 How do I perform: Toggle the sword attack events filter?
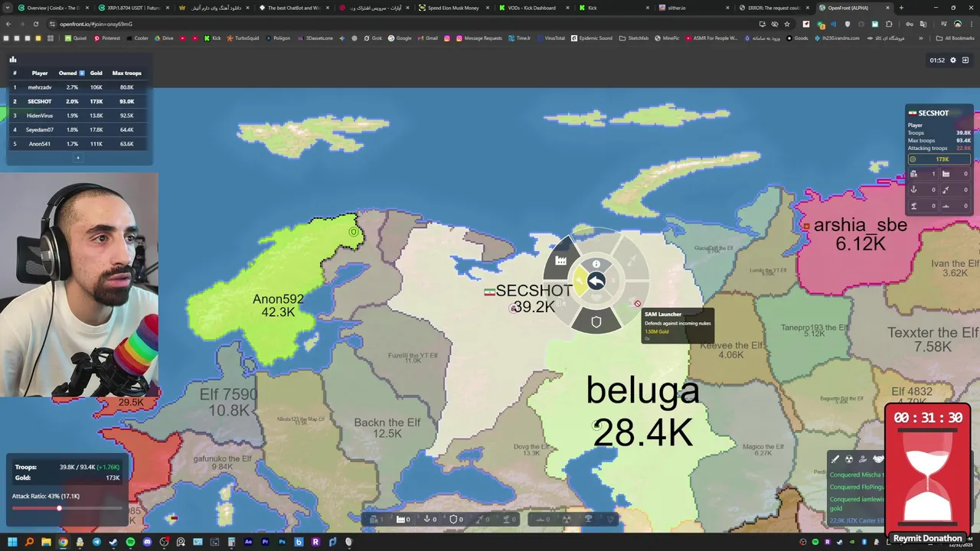tap(835, 459)
